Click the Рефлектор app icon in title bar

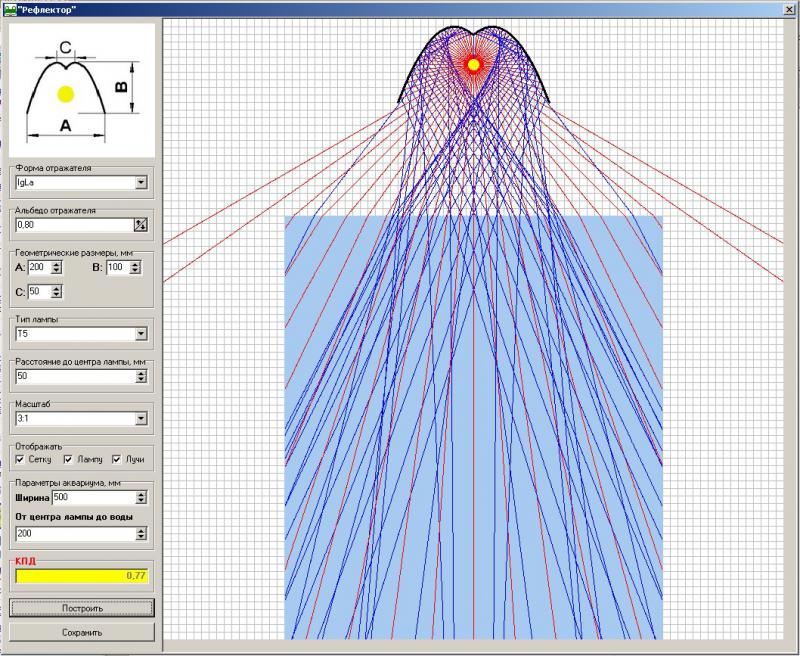coord(10,8)
